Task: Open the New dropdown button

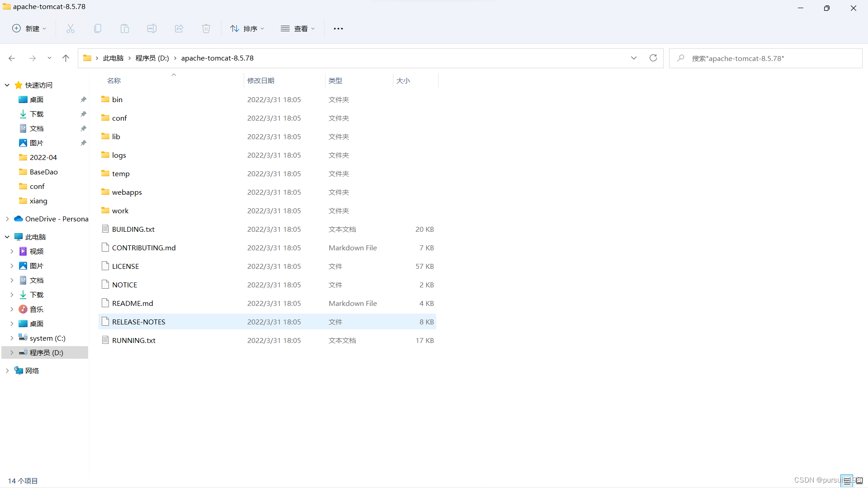Action: coord(29,28)
